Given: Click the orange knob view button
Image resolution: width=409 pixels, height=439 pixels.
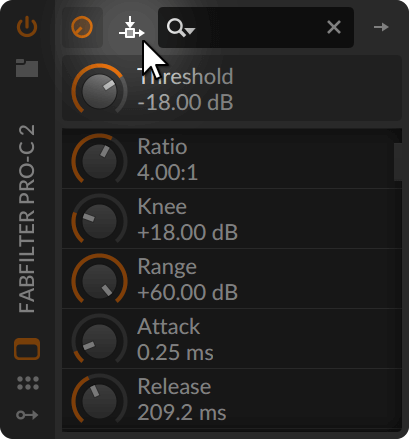Looking at the screenshot, I should coord(82,27).
